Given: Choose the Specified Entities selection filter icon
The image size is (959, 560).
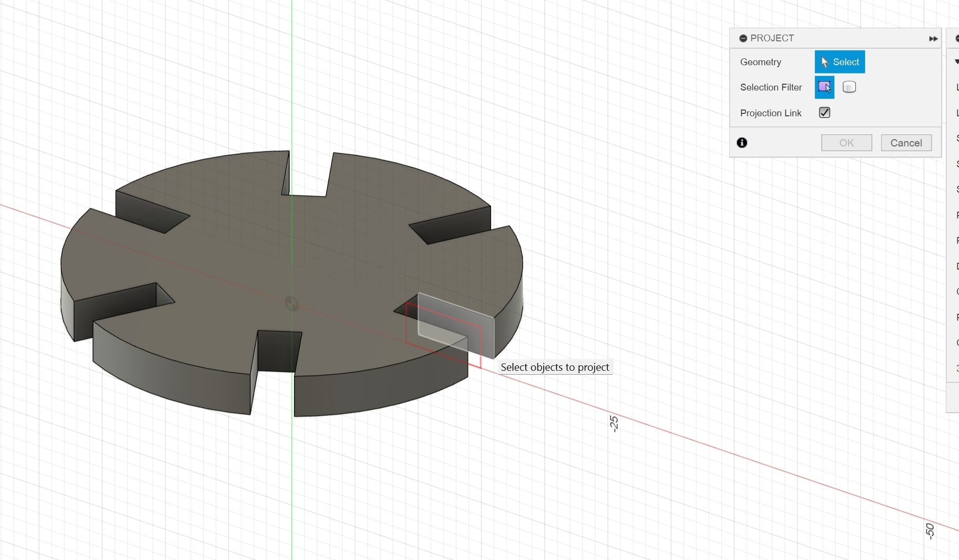Looking at the screenshot, I should (825, 87).
